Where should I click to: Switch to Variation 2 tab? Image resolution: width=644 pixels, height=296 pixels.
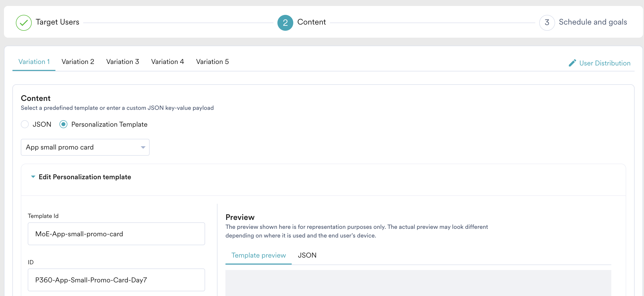click(x=78, y=62)
